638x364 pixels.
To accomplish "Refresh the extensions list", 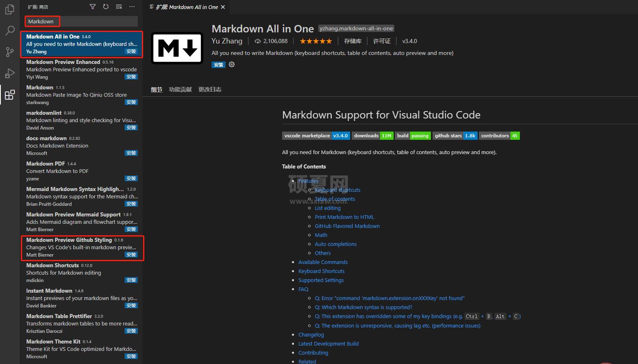I will point(106,7).
